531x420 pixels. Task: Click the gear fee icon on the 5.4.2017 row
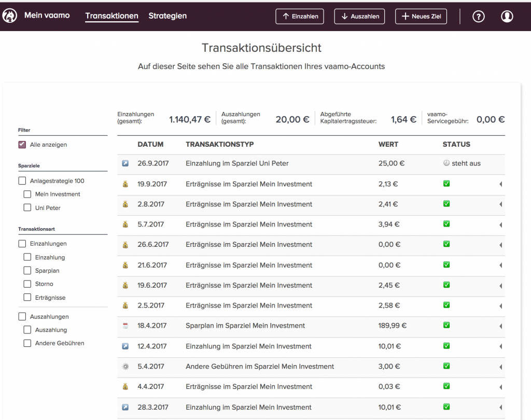pyautogui.click(x=125, y=367)
